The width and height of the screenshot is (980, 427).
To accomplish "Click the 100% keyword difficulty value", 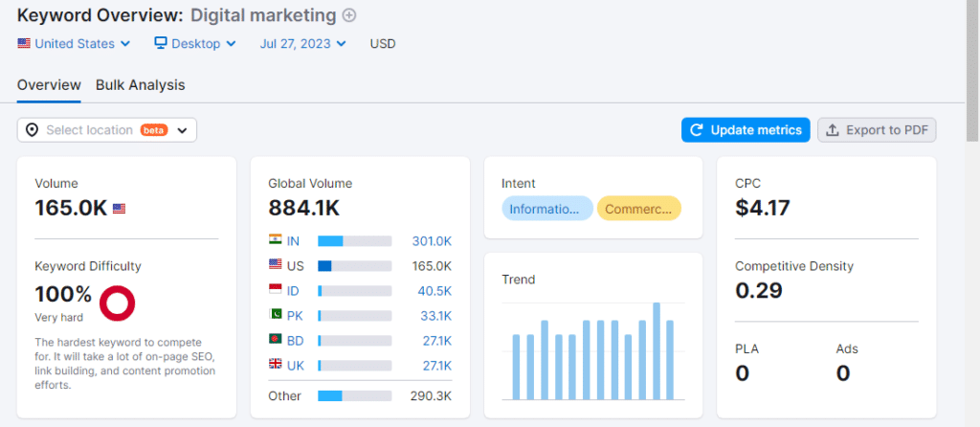I will click(x=63, y=294).
